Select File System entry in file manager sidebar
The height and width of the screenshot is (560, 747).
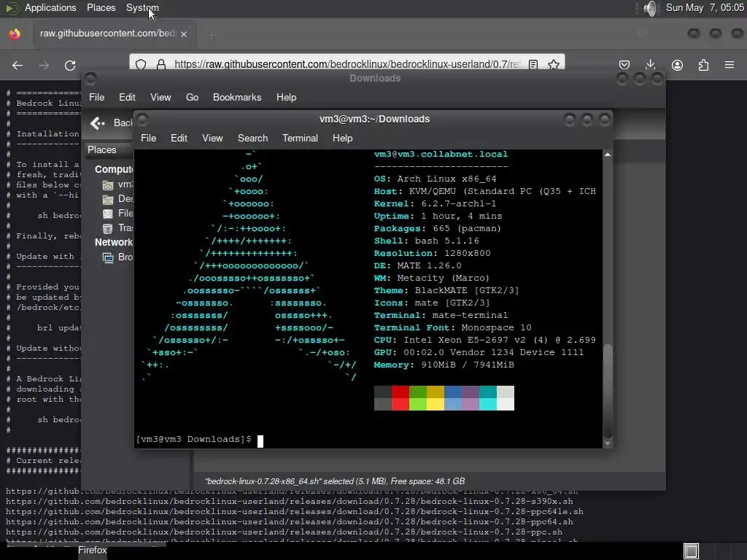pos(117,214)
